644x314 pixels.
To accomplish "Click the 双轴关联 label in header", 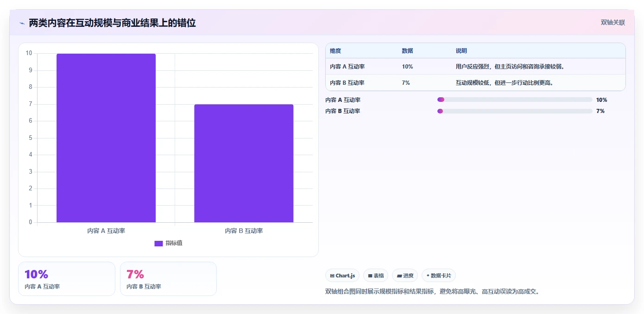I will click(613, 22).
